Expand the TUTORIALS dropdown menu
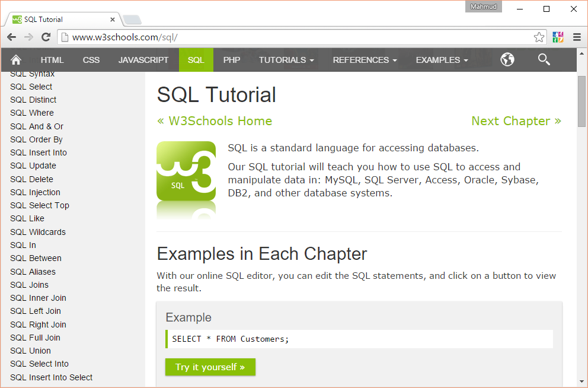Screen dimensions: 588x388 286,60
